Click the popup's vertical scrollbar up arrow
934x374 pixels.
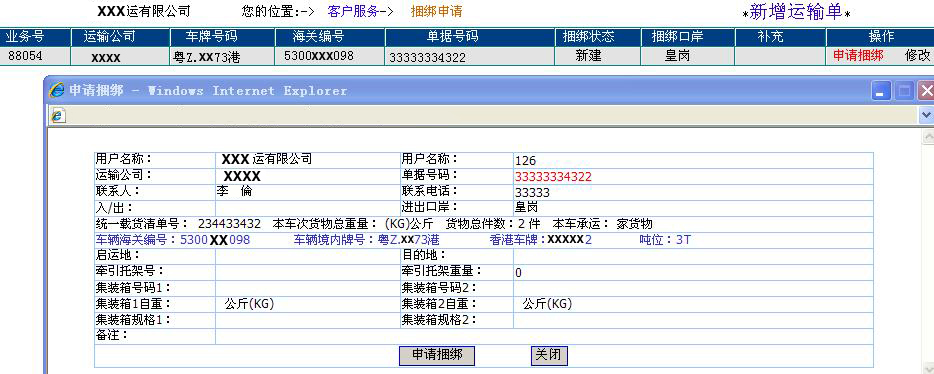[928, 138]
